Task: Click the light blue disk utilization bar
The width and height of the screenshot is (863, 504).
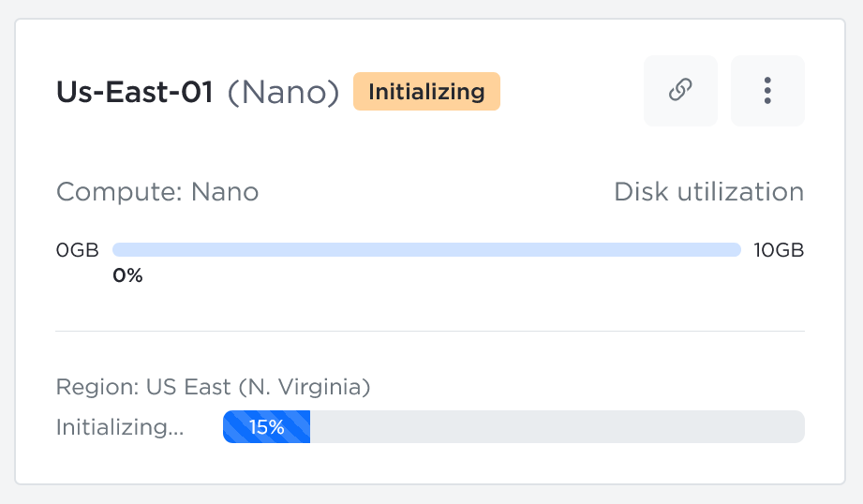Action: tap(426, 250)
